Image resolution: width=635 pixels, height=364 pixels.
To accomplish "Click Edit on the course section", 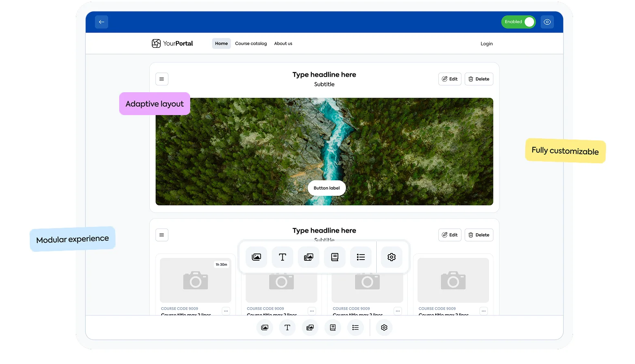I will [450, 235].
